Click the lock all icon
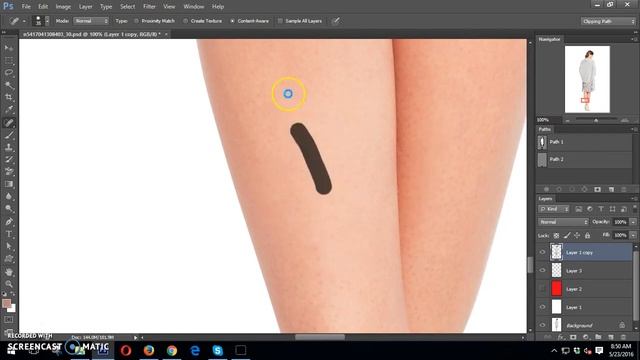 [x=587, y=236]
